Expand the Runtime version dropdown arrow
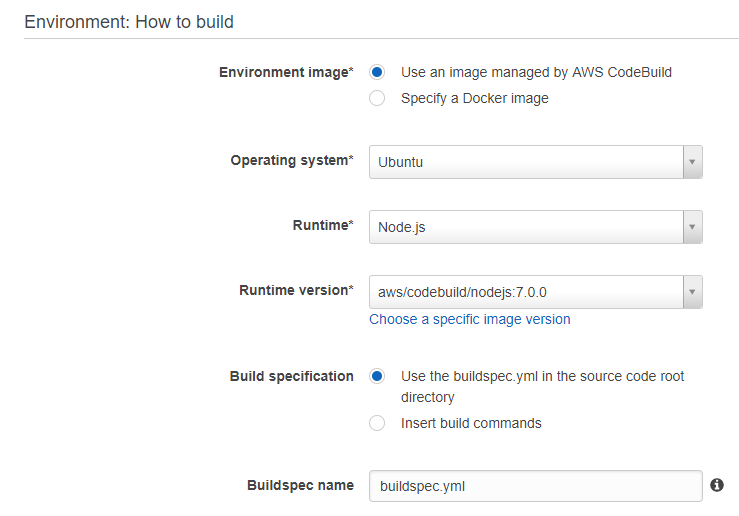Screen dimensions: 739x516 tap(692, 292)
